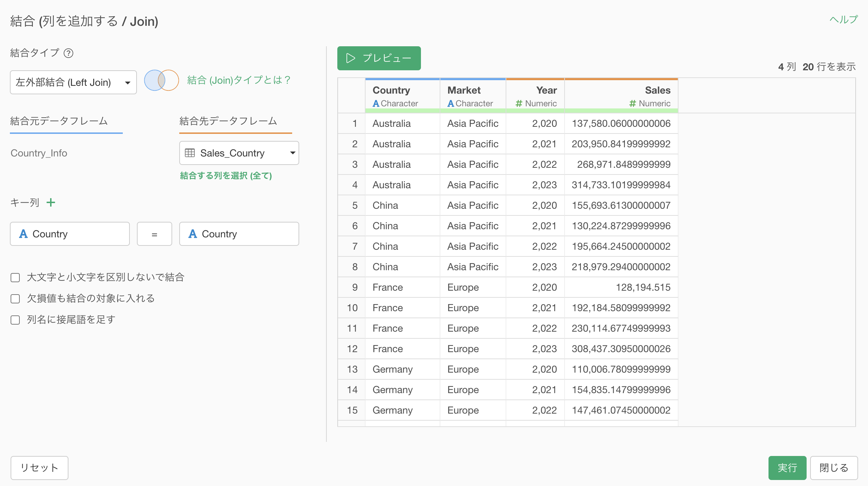Open the Left Join type dropdown

point(73,82)
